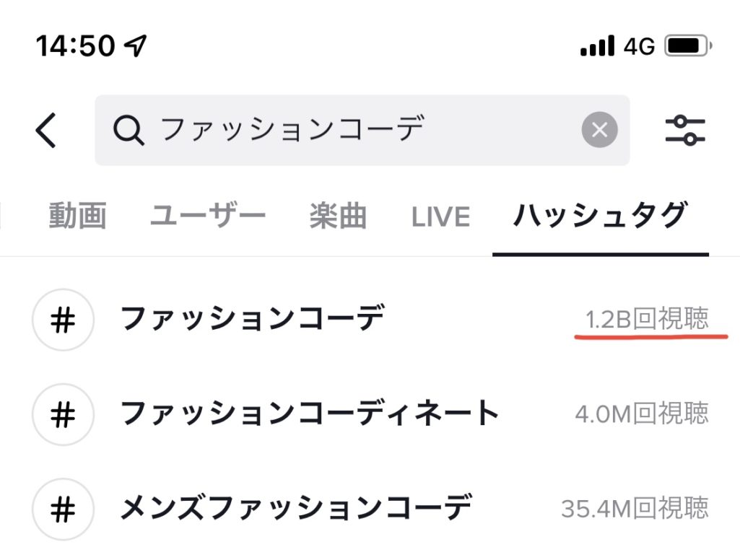This screenshot has height=560, width=740.
Task: Select the ハッシュタグ tab
Action: (601, 216)
